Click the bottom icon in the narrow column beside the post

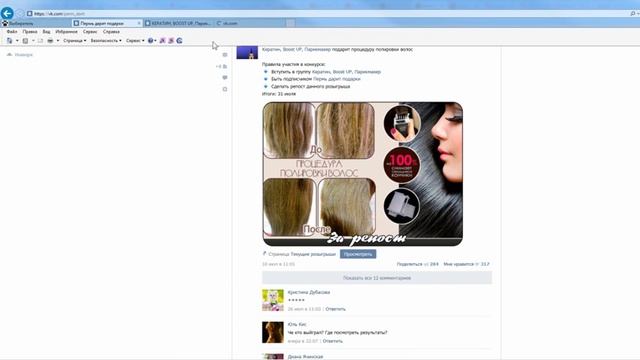coord(225,89)
